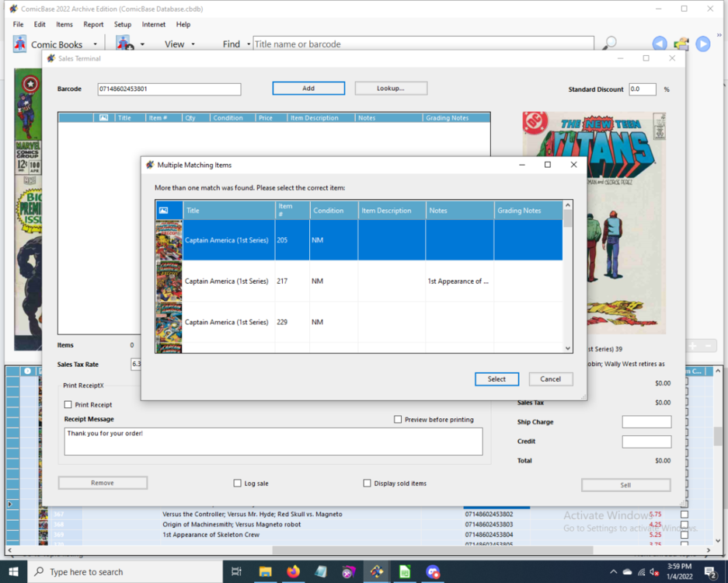This screenshot has width=728, height=583.
Task: Enable the Print Receipt checkbox
Action: [68, 404]
